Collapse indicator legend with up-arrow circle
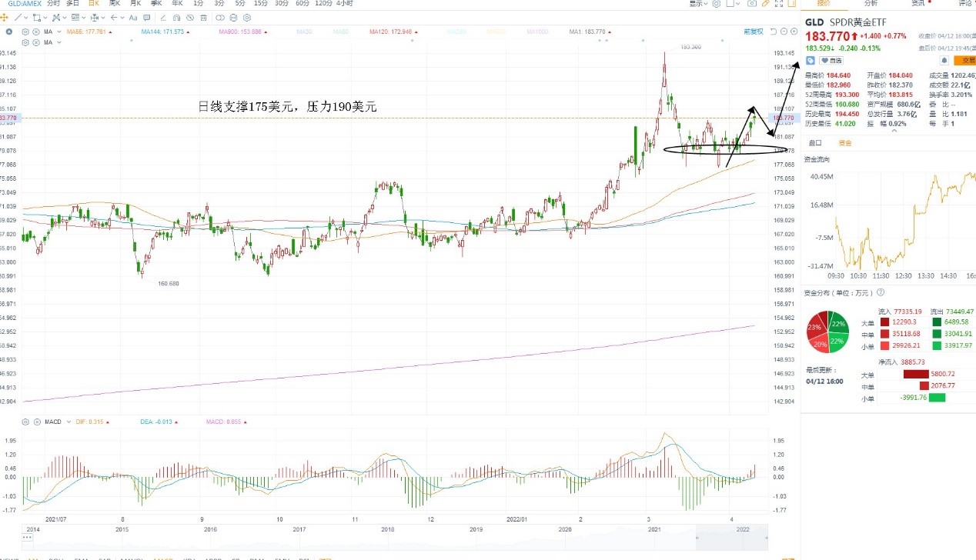The height and width of the screenshot is (560, 976). [9, 32]
